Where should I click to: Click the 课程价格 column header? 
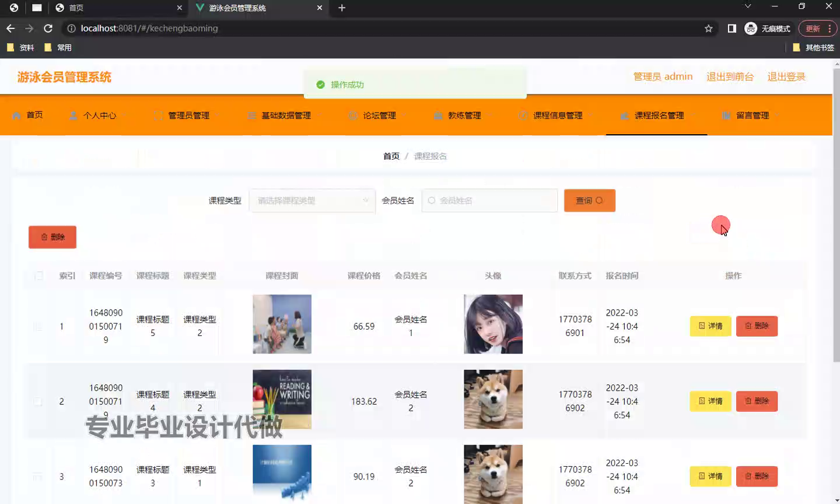364,275
